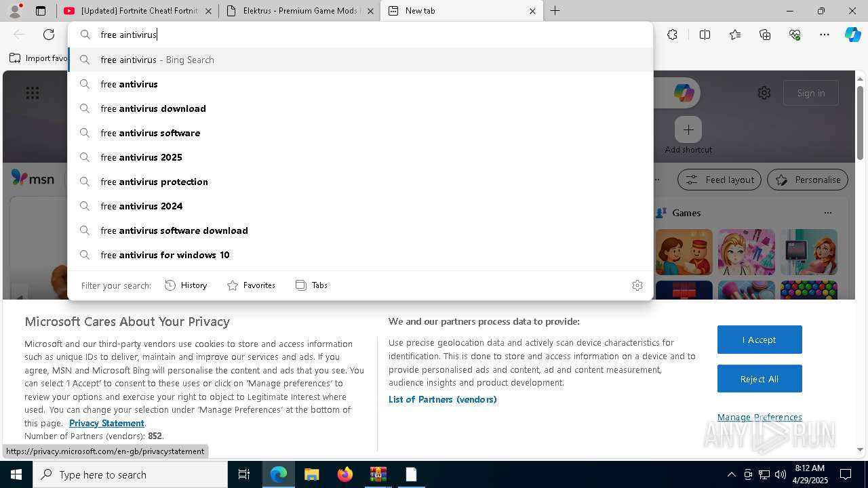The image size is (868, 488).
Task: Select 'free antivirus software download' suggestion
Action: pyautogui.click(x=360, y=230)
